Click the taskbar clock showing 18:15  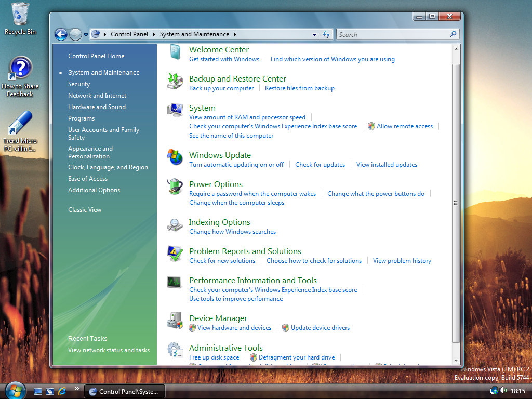[x=518, y=391]
